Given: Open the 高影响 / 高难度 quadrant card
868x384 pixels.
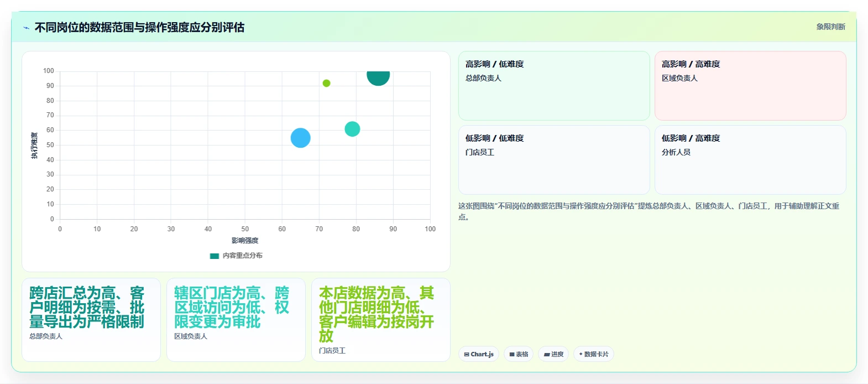Looking at the screenshot, I should pos(750,86).
